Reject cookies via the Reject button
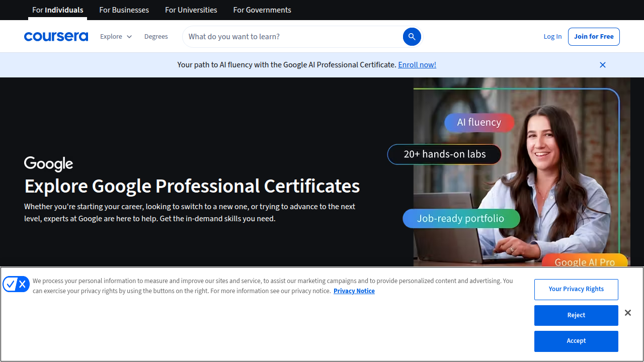Screen dimensions: 644x362 click(576, 315)
